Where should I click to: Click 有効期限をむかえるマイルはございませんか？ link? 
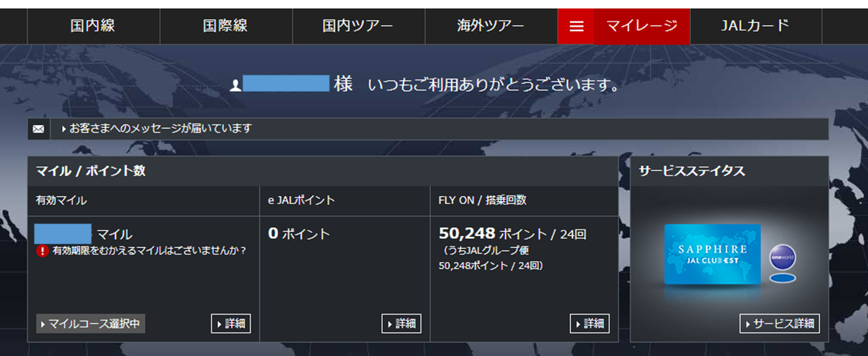(x=149, y=251)
